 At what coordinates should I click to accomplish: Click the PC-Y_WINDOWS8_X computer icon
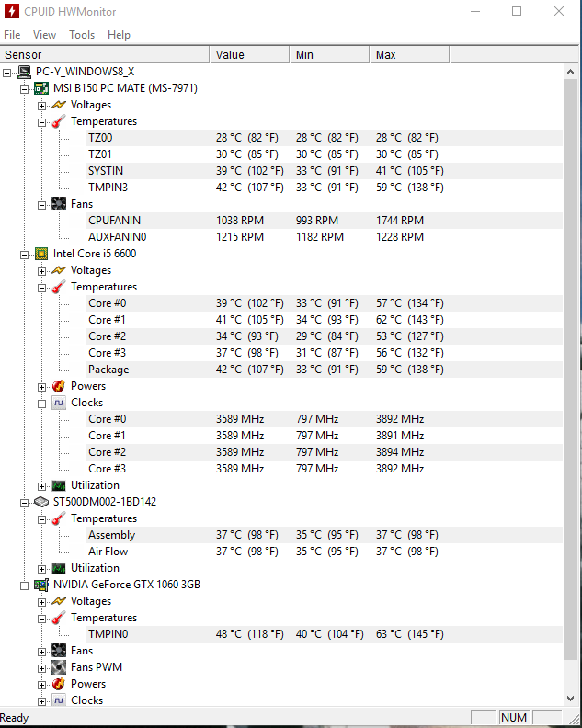pyautogui.click(x=24, y=72)
